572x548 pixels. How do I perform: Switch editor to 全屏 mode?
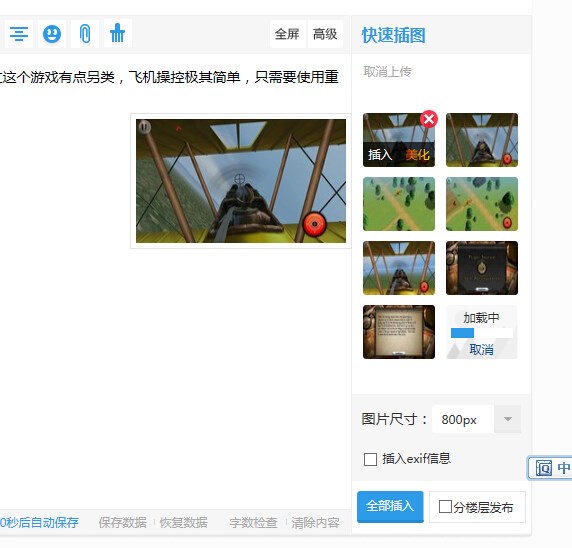click(287, 34)
